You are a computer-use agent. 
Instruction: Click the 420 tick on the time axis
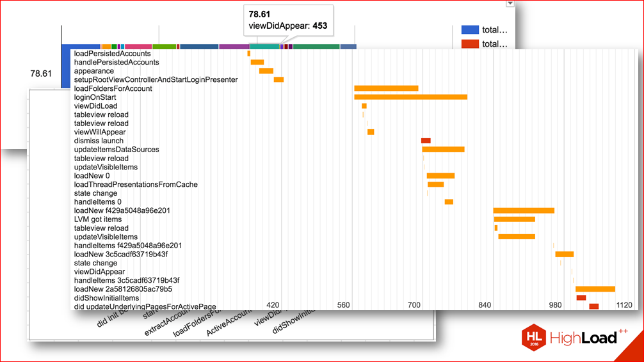point(273,305)
